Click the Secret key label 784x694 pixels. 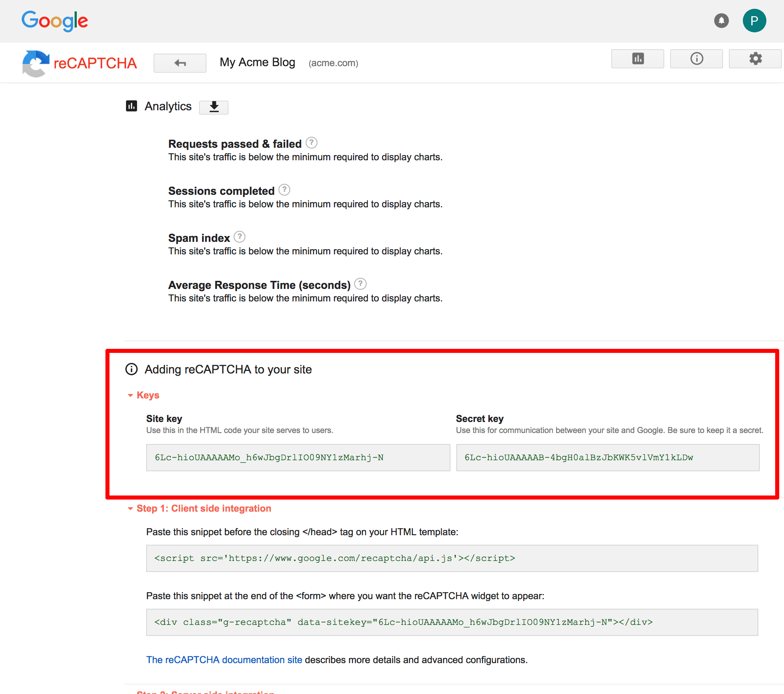[479, 419]
